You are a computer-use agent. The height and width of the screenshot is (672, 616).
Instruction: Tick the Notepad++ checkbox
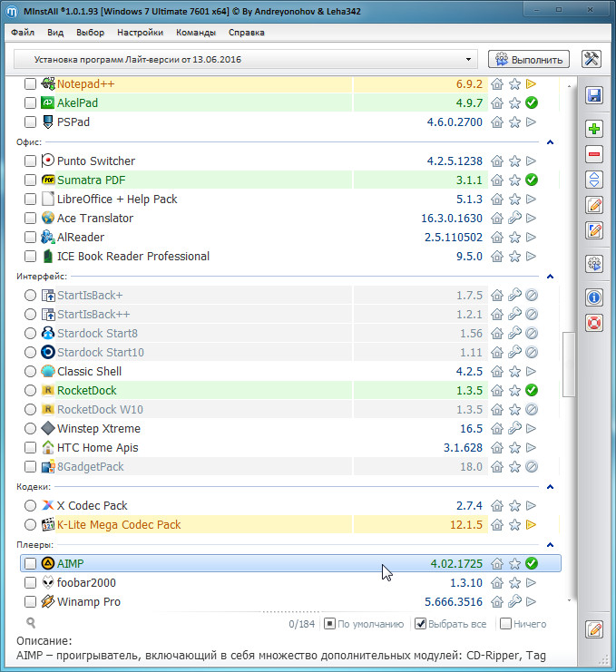click(x=30, y=84)
